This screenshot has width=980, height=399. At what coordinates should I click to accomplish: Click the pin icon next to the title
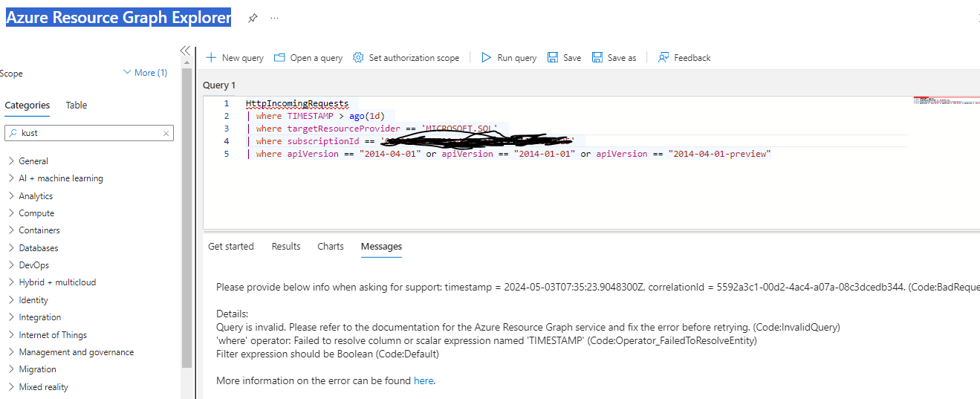pos(253,18)
